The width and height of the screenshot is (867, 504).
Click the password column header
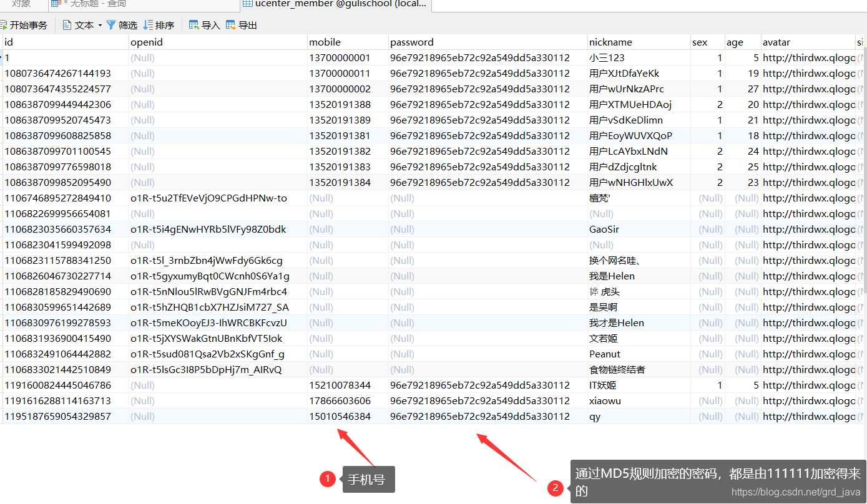(x=487, y=42)
